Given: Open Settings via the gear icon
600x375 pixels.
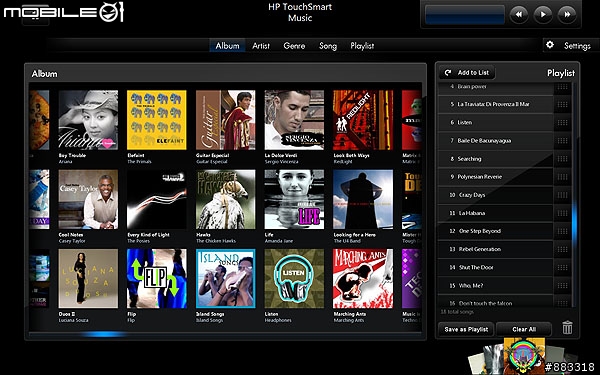Looking at the screenshot, I should pyautogui.click(x=550, y=45).
